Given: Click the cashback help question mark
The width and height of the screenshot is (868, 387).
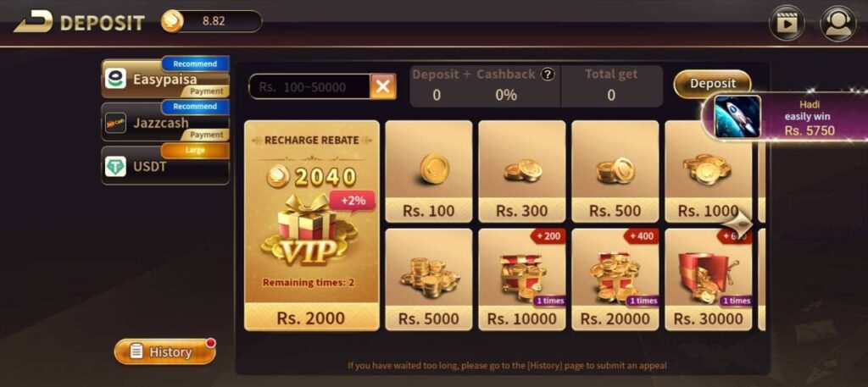Looking at the screenshot, I should pos(548,74).
